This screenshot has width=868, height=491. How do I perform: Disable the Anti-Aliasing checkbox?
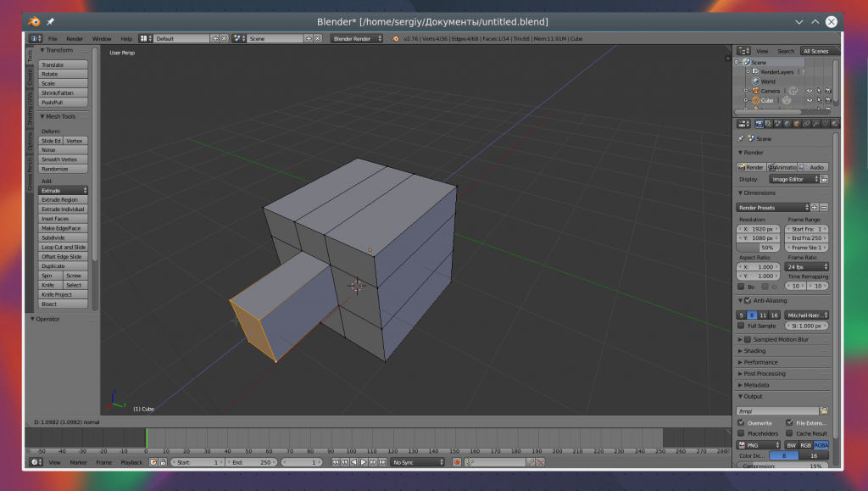pyautogui.click(x=747, y=300)
